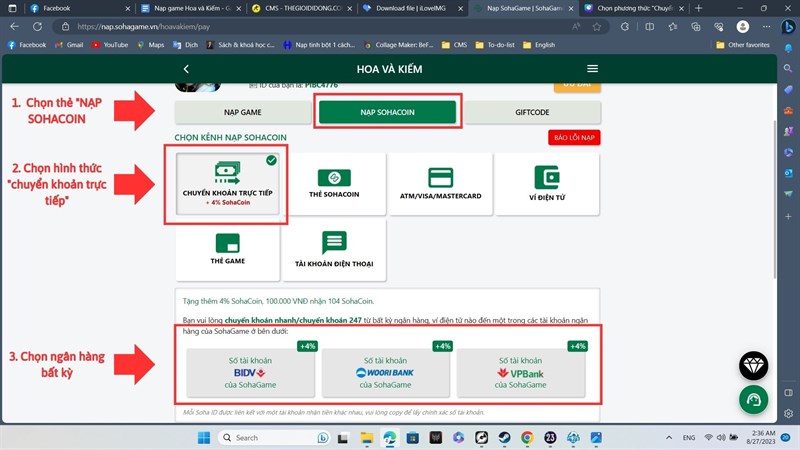
Task: Choose the Thẻ SohaCoin payment channel
Action: pyautogui.click(x=334, y=184)
